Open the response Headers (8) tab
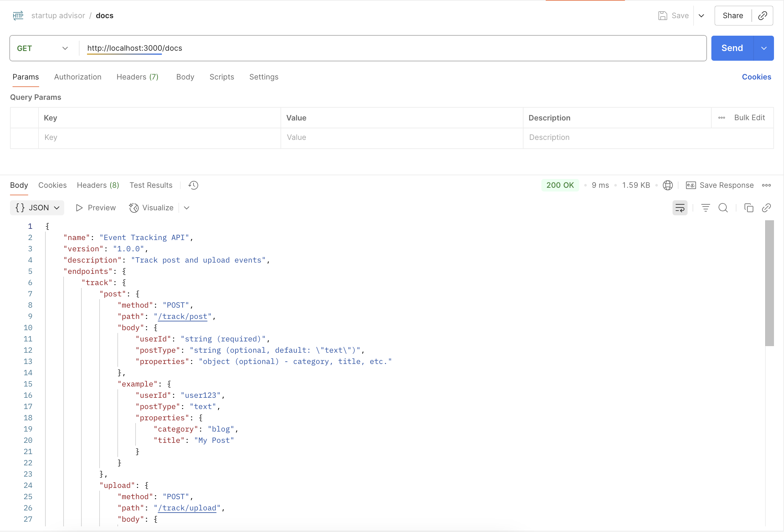Image resolution: width=784 pixels, height=532 pixels. (98, 185)
